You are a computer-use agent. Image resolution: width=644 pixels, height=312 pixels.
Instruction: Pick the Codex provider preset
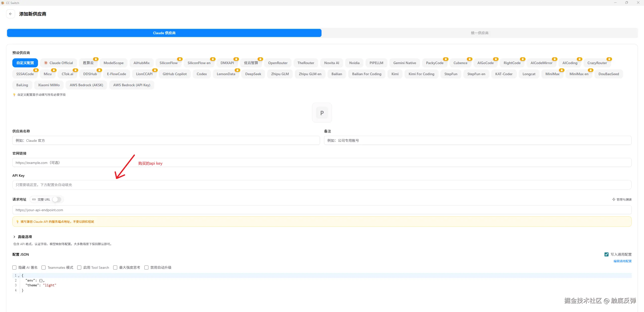[x=202, y=74]
